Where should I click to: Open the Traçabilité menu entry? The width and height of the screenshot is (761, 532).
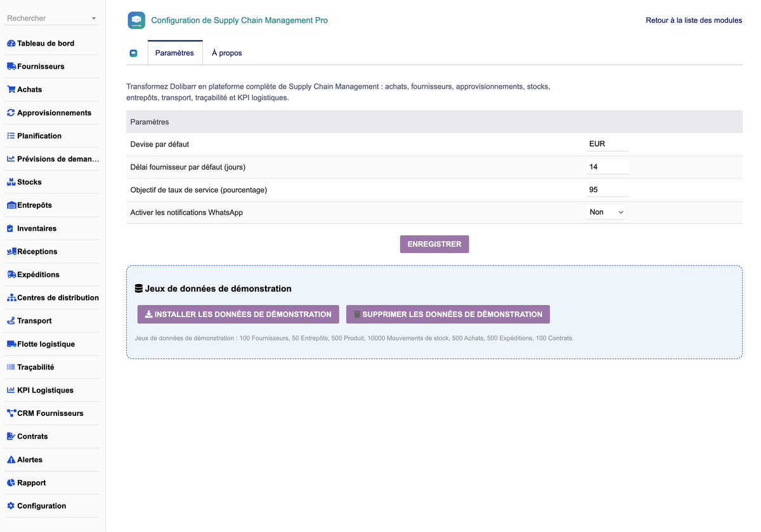pyautogui.click(x=36, y=367)
